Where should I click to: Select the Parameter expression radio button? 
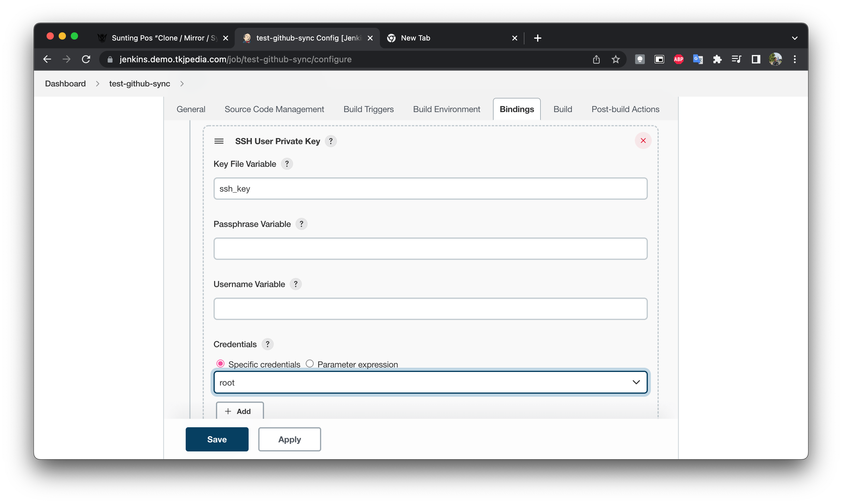[309, 364]
